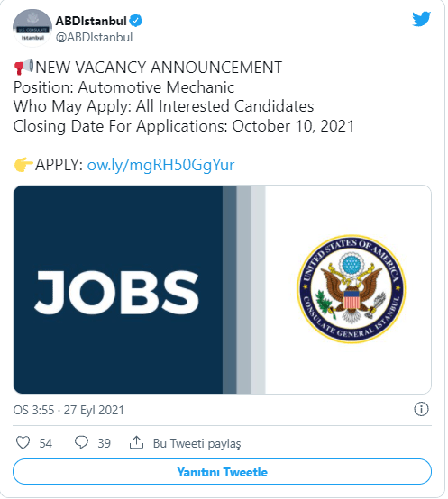448x499 pixels.
Task: Click the share upload arrow icon
Action: (x=136, y=442)
